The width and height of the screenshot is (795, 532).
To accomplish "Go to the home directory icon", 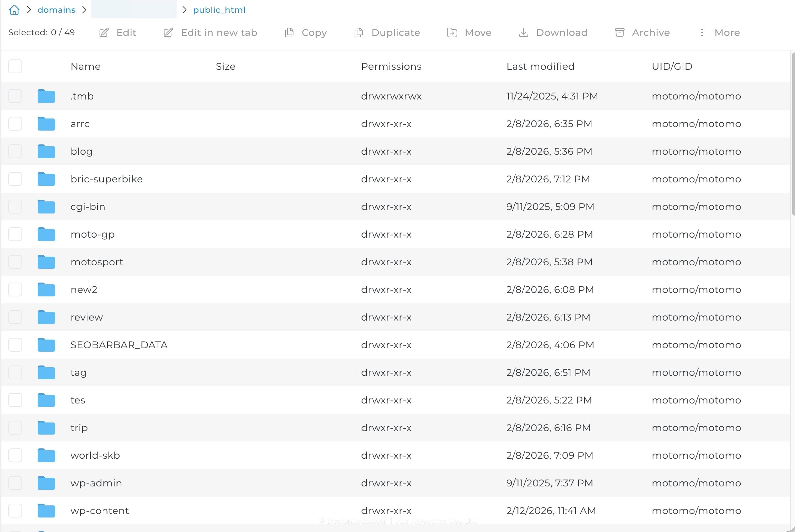I will [14, 10].
